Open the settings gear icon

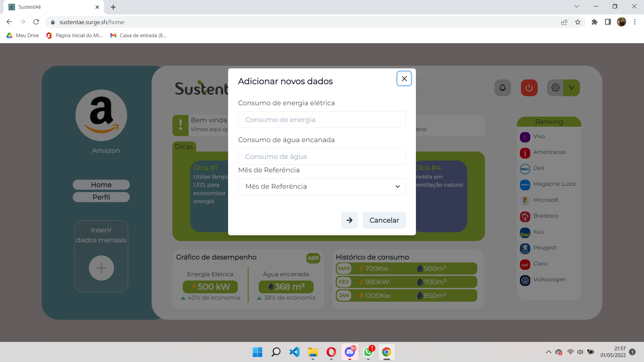tap(555, 88)
